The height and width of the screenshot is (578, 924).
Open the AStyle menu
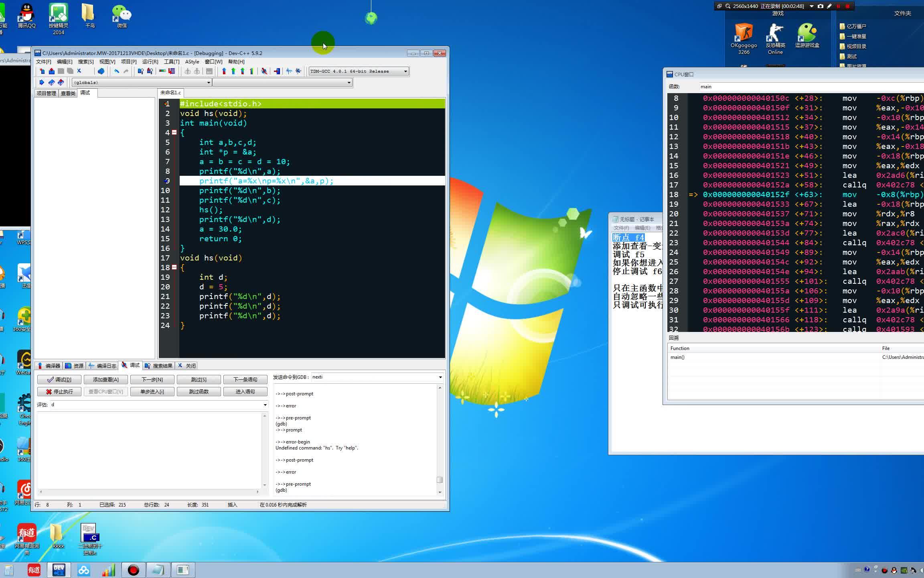coord(192,62)
